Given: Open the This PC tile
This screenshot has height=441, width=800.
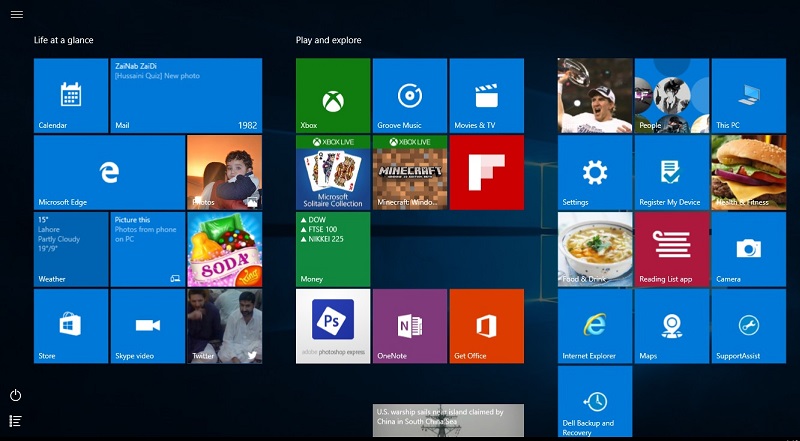Looking at the screenshot, I should [x=748, y=95].
